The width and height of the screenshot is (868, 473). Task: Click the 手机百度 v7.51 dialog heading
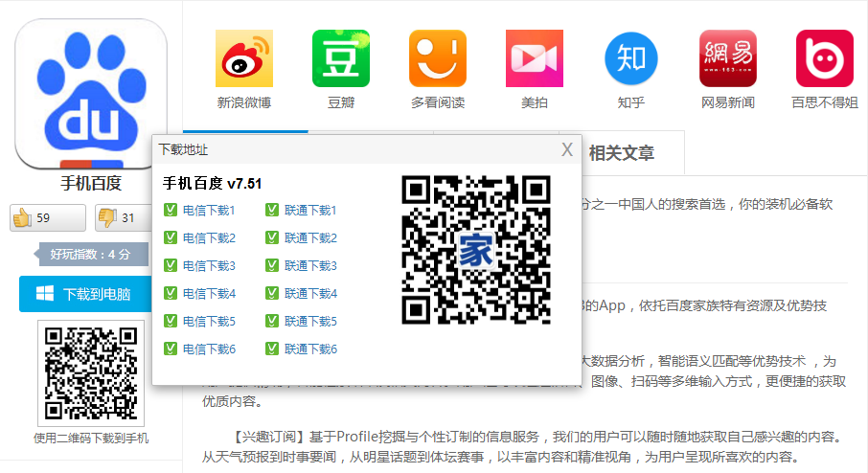point(212,183)
